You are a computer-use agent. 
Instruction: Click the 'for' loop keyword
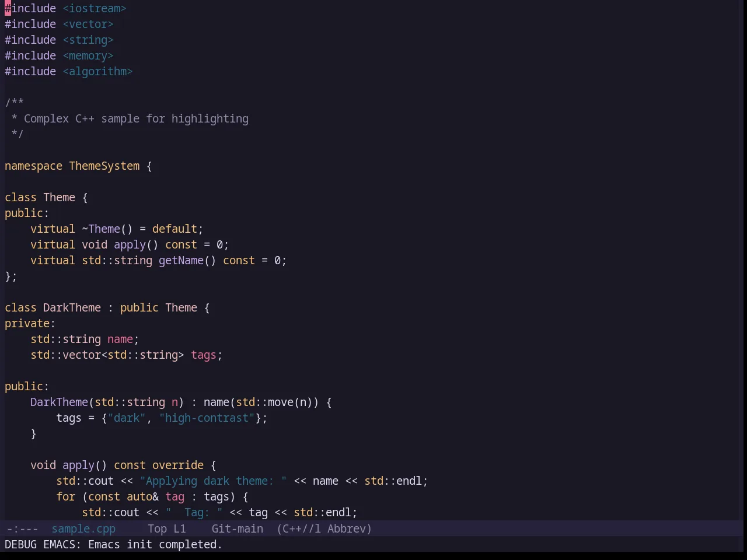point(65,496)
